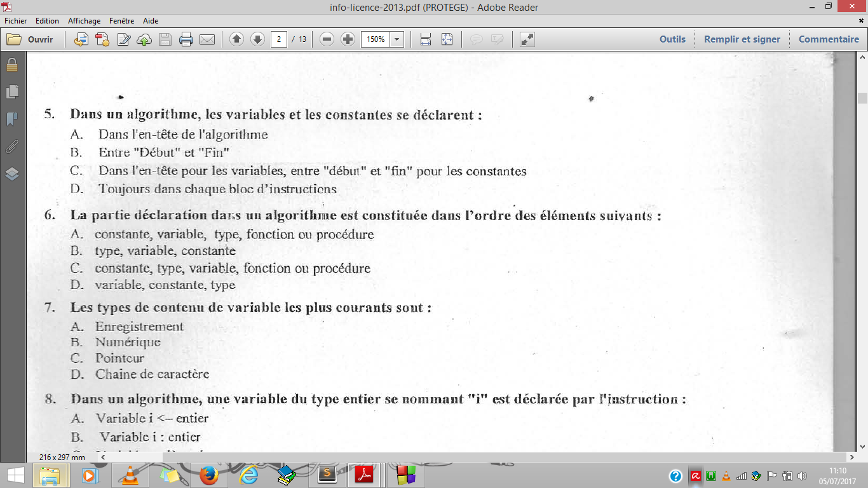The image size is (868, 488).
Task: Open the Attachments paperclip panel
Action: pos(11,148)
